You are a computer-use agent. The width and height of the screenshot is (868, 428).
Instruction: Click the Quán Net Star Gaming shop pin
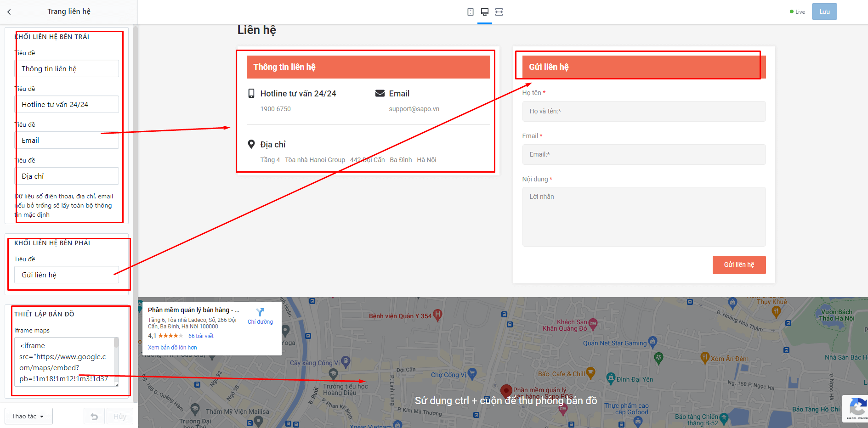[652, 342]
